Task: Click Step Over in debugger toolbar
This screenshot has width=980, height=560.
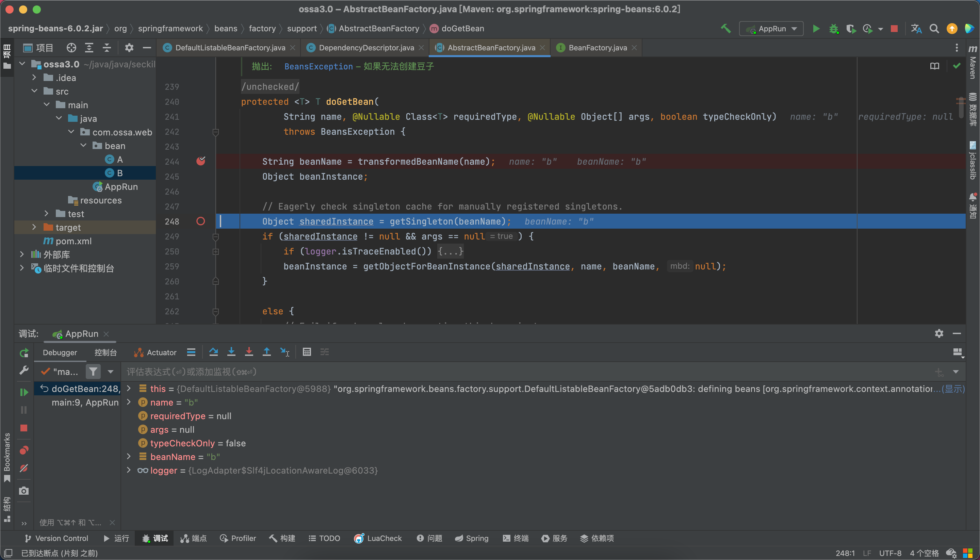Action: tap(213, 352)
